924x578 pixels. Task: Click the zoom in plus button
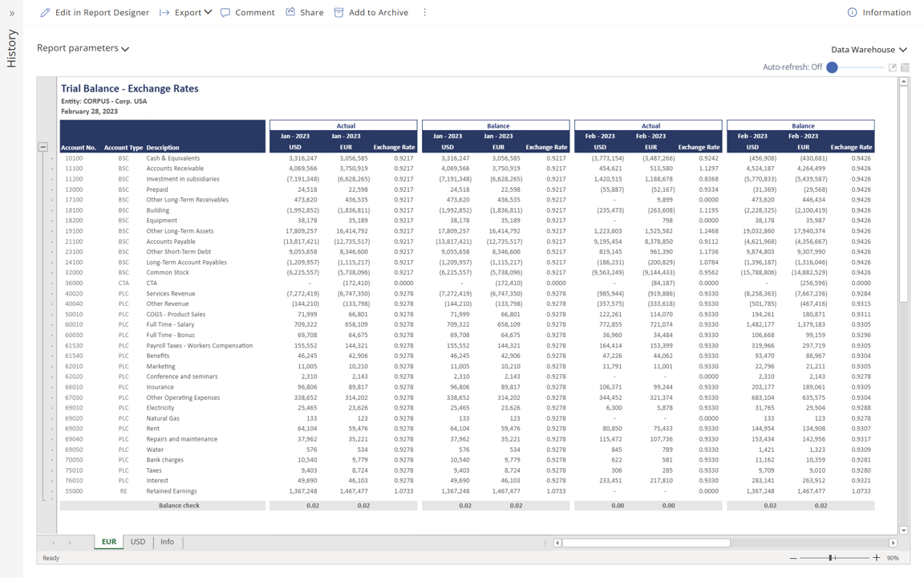[876, 558]
